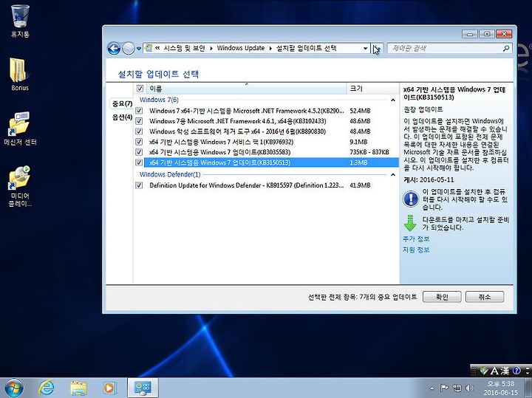Collapse the Windows Defender(1) group
532x398 pixels.
[x=393, y=174]
